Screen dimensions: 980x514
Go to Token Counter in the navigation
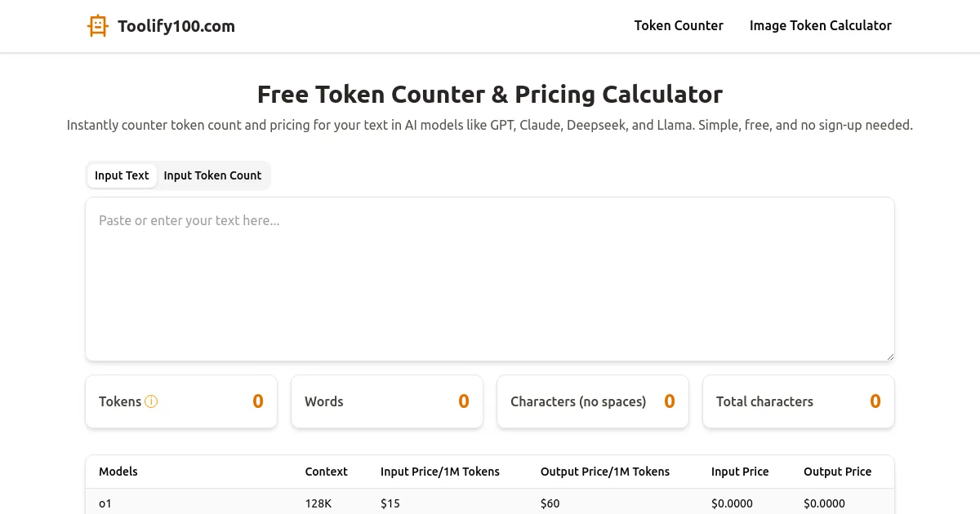click(679, 25)
